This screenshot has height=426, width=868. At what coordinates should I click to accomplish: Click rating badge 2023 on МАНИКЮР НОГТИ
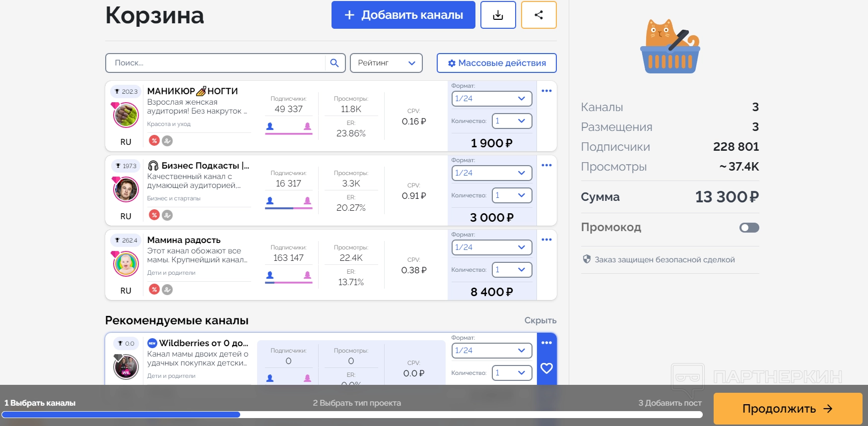[x=126, y=91]
